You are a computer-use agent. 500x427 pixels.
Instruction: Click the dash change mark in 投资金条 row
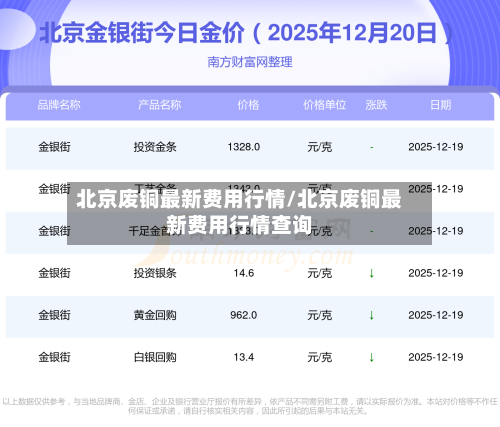[372, 147]
